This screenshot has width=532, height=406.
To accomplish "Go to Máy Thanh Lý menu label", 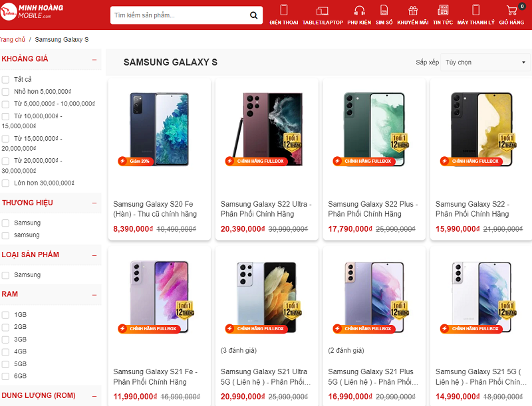I will point(476,23).
